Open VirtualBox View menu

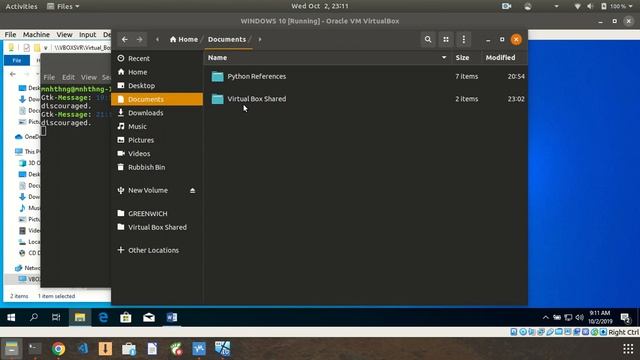click(x=64, y=35)
